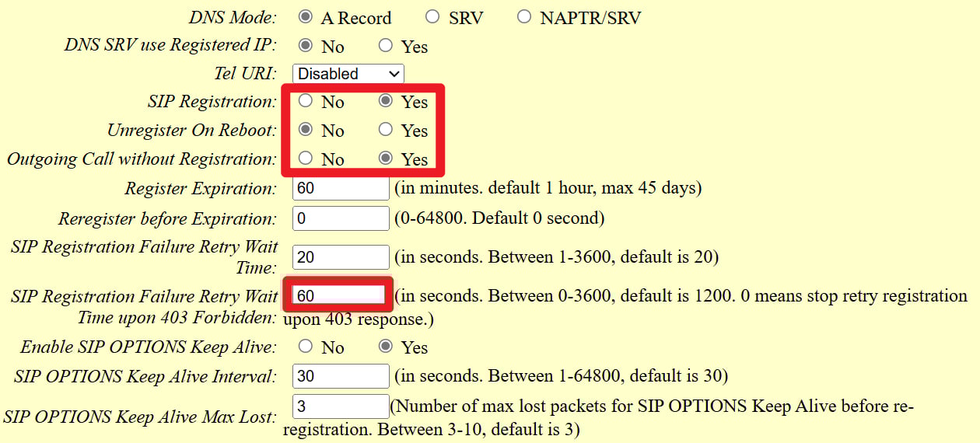
Task: Click SIP Registration Failure Retry Wait Time field
Action: pyautogui.click(x=340, y=257)
